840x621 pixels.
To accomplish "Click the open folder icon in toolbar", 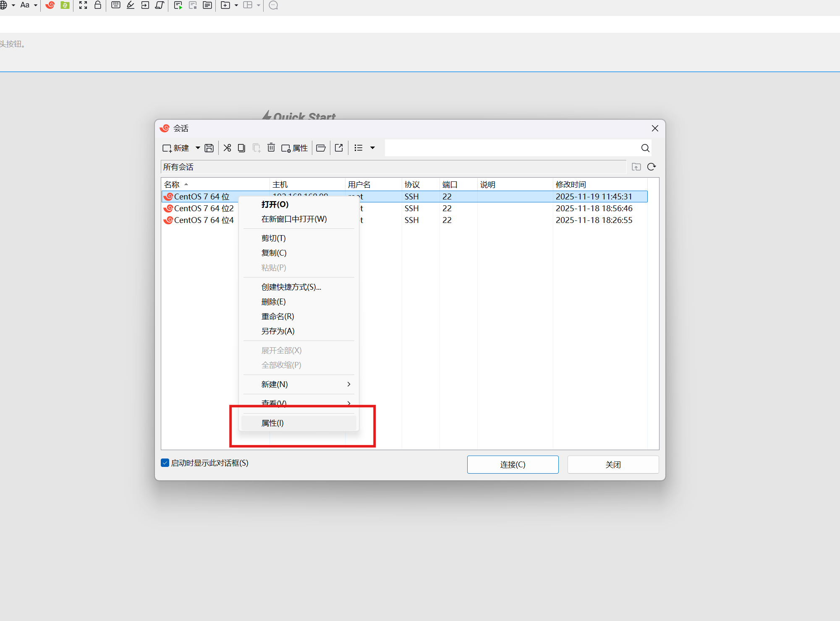I will pyautogui.click(x=321, y=148).
